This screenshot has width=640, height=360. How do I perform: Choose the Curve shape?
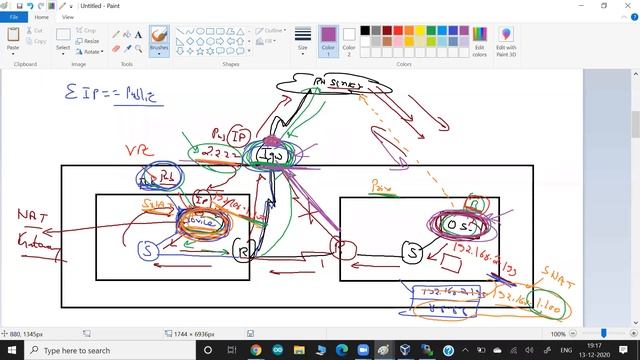tap(190, 31)
